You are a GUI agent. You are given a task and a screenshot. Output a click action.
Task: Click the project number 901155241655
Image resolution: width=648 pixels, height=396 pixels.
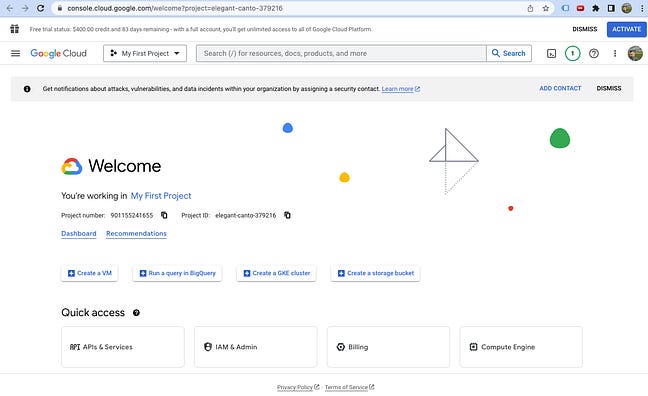click(131, 215)
